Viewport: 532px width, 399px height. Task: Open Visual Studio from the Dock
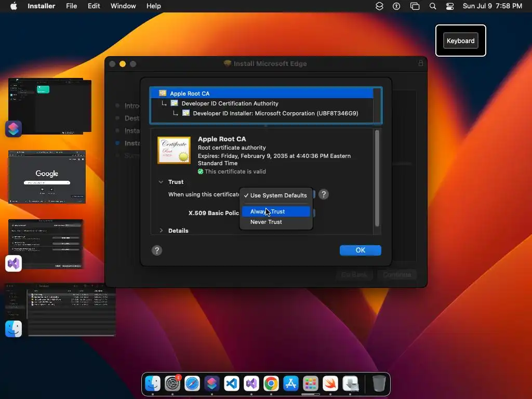[x=251, y=384]
